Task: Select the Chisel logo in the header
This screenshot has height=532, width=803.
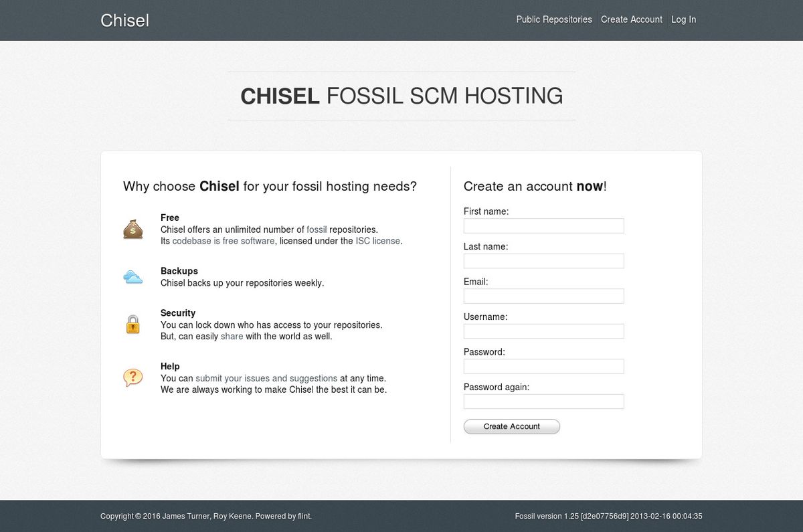Action: point(124,20)
